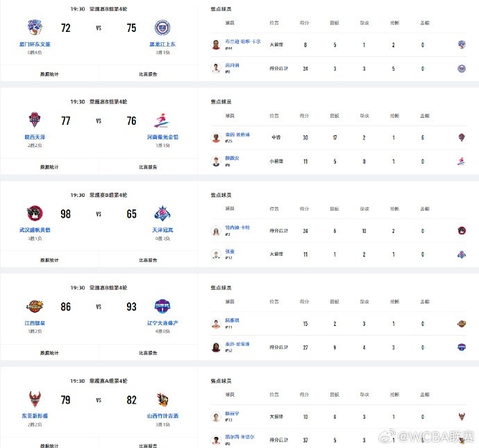The width and height of the screenshot is (479, 448).
Task: Click player #25's avatar photo
Action: 216,137
